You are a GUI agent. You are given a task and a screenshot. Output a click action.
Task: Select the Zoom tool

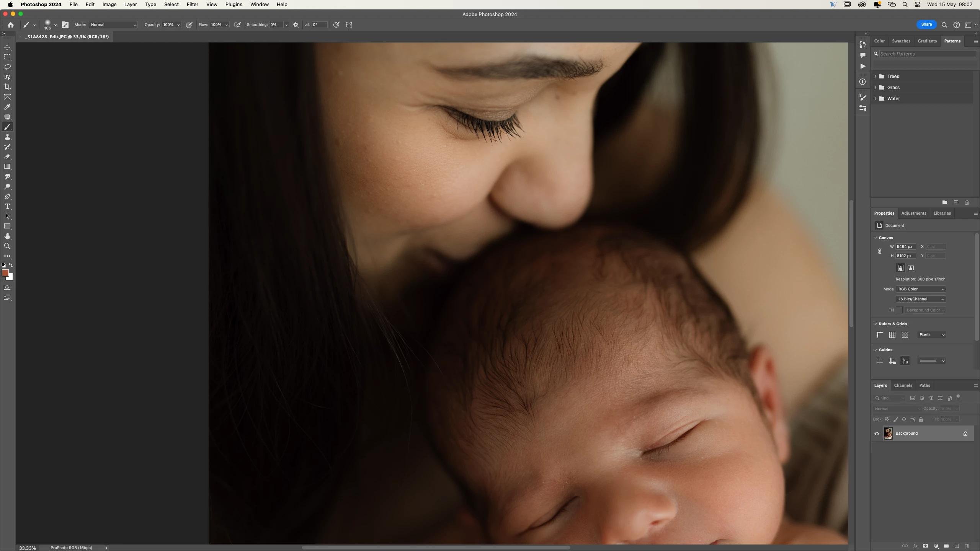(7, 246)
